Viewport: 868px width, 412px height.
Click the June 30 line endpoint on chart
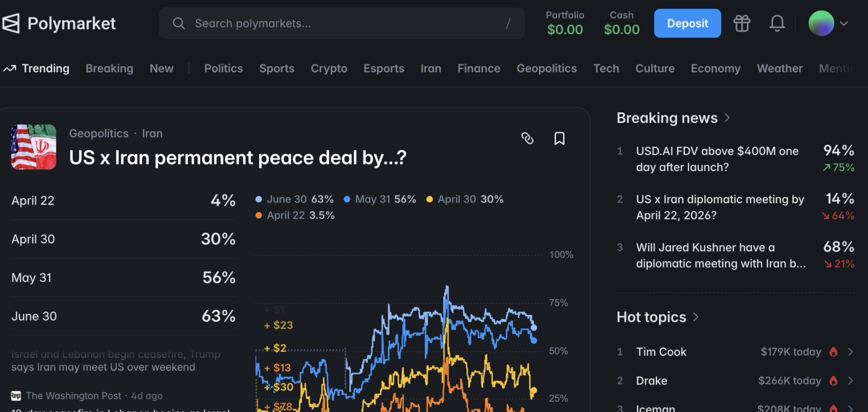click(534, 328)
